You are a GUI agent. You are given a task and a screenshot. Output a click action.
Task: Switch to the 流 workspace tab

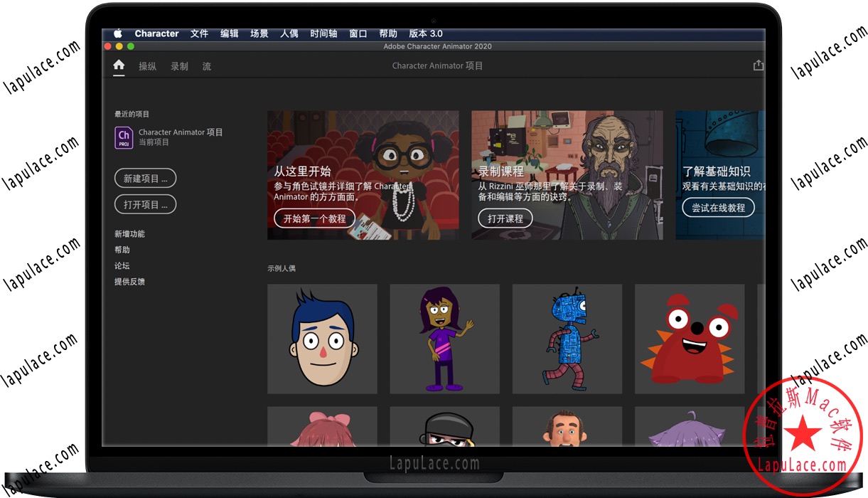[206, 66]
